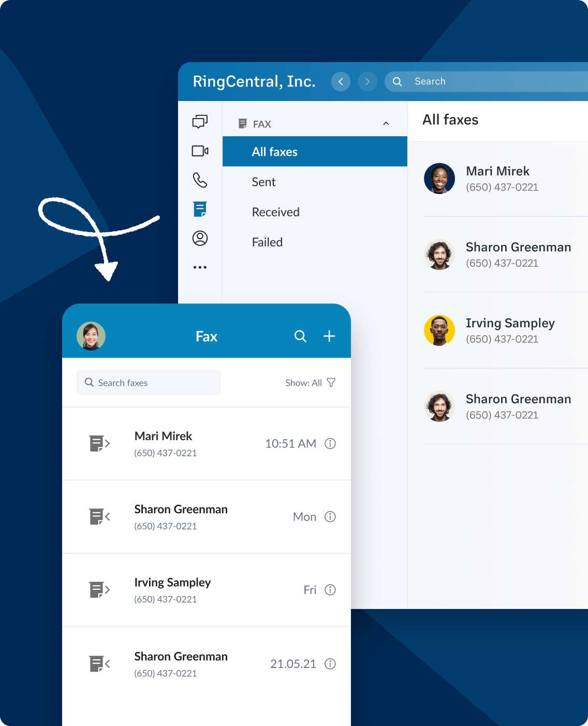Select the Sent fax folder
The image size is (588, 726).
(x=263, y=182)
